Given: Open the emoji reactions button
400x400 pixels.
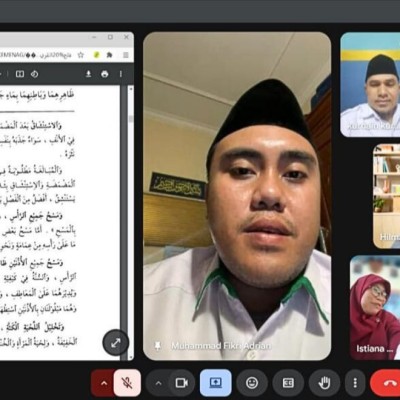Looking at the screenshot, I should pyautogui.click(x=252, y=383).
